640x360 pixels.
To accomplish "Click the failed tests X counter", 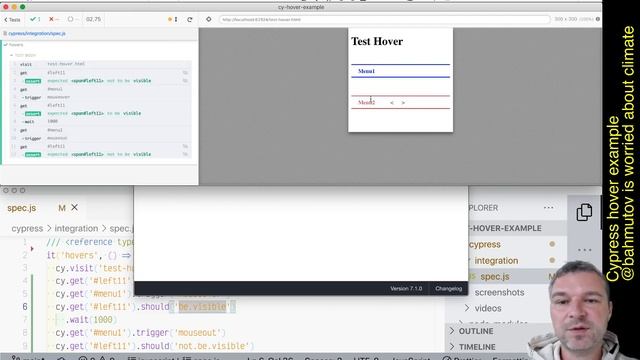I will (53, 19).
